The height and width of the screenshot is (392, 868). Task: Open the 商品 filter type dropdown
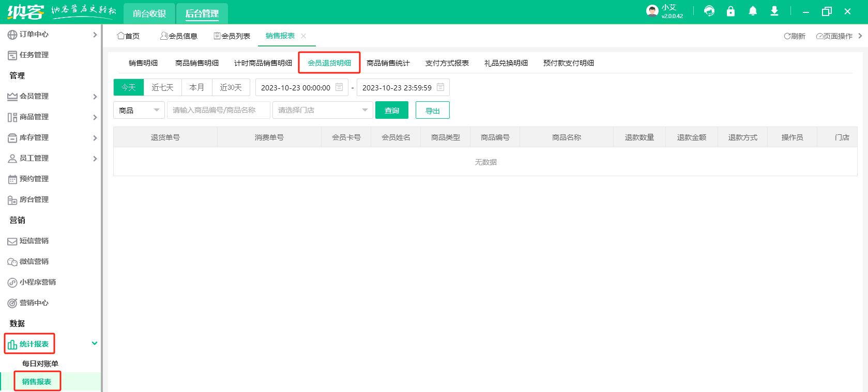139,110
